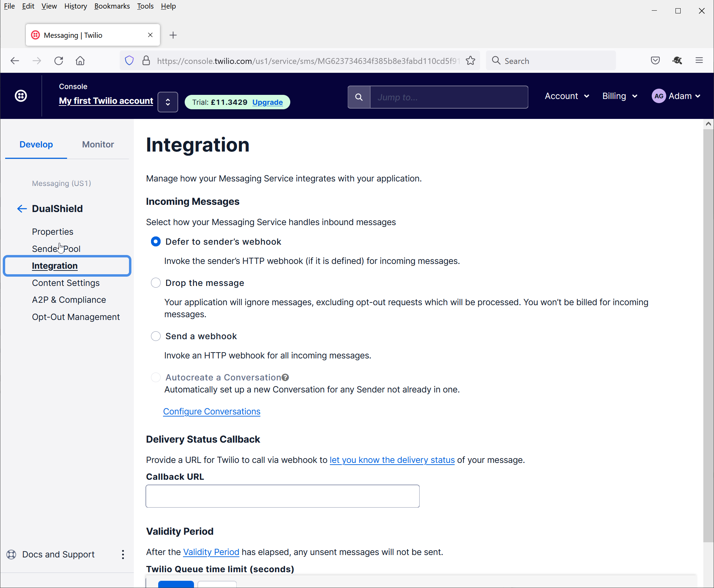
Task: Open the Firefox hamburger application menu
Action: 699,61
